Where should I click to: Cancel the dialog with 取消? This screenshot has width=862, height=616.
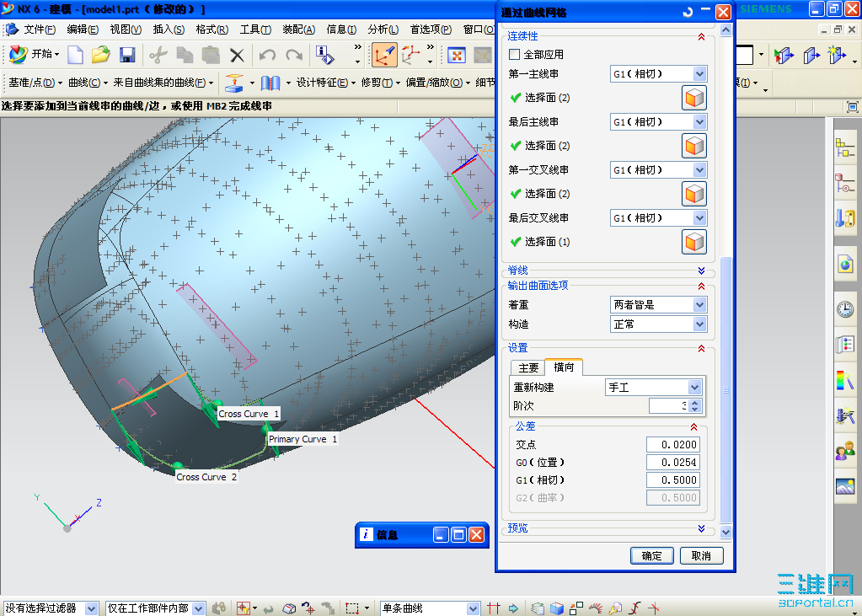point(703,555)
